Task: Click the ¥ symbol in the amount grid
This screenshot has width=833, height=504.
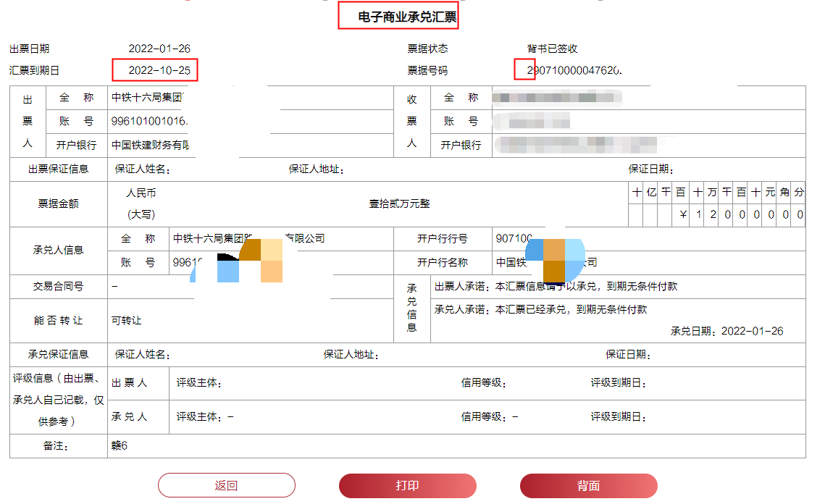Action: [x=683, y=215]
